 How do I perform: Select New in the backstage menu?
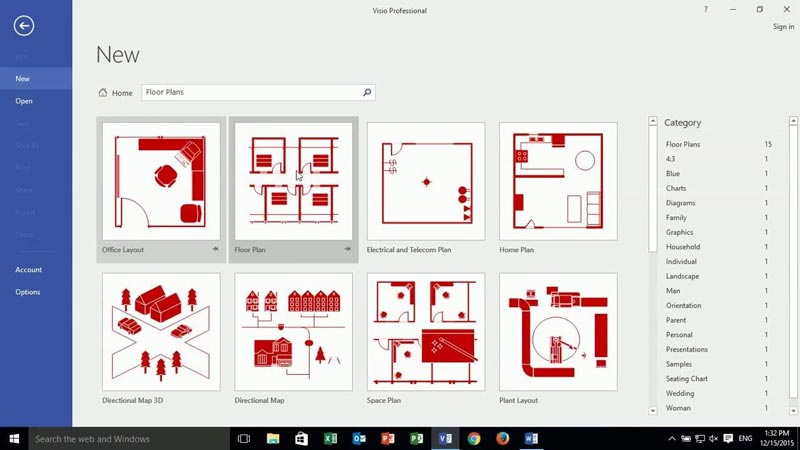pyautogui.click(x=36, y=79)
